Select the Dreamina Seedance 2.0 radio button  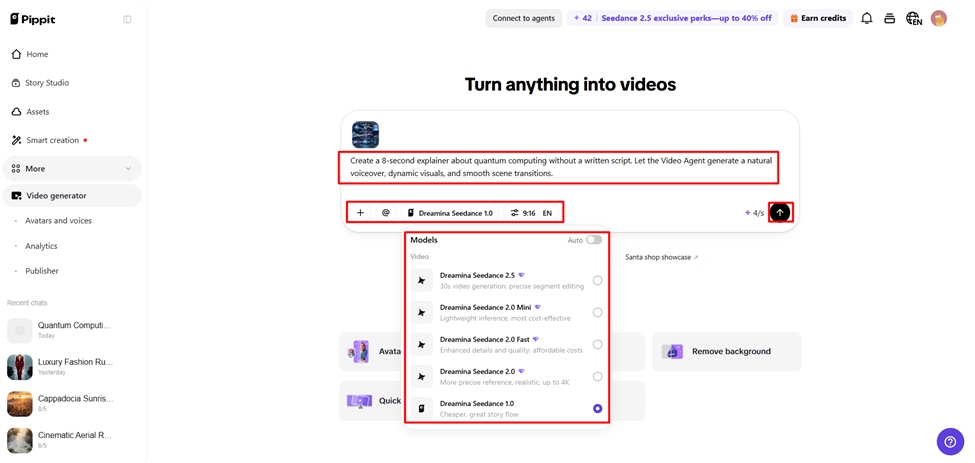coord(598,377)
